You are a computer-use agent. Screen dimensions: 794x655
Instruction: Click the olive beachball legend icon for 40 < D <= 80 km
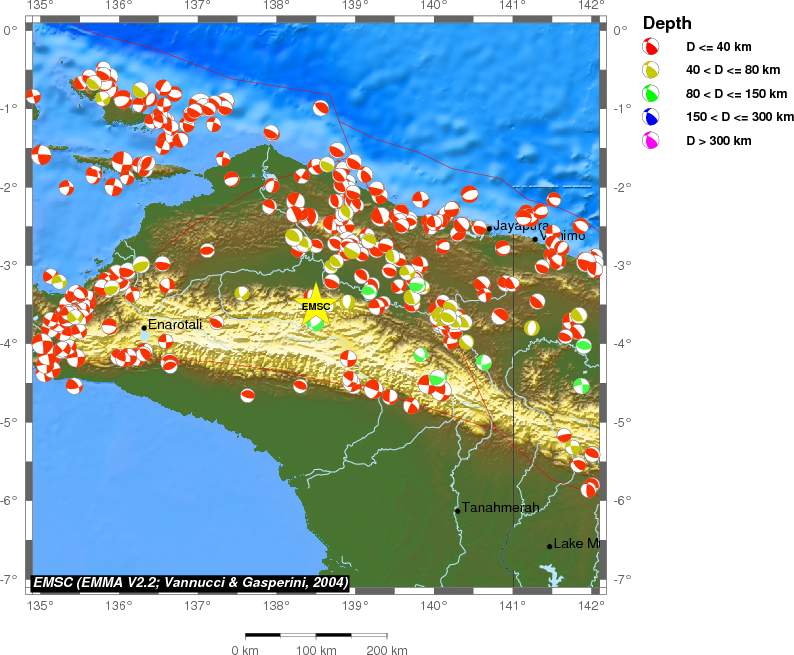coord(651,70)
